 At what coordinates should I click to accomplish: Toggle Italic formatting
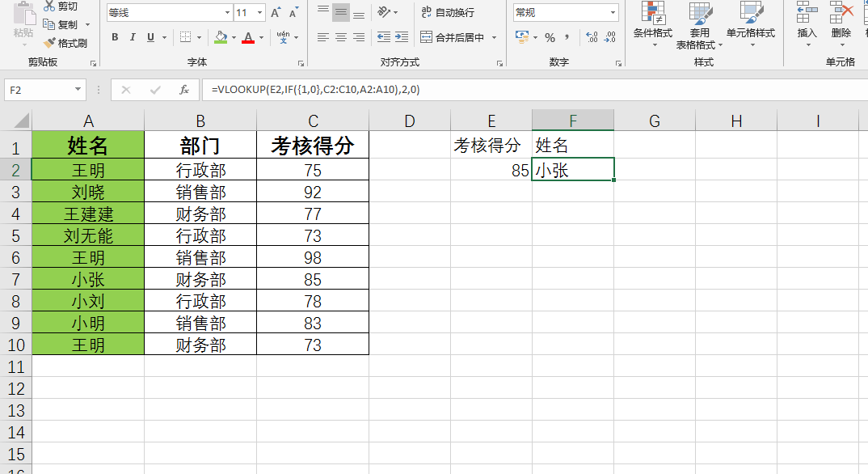pos(133,37)
